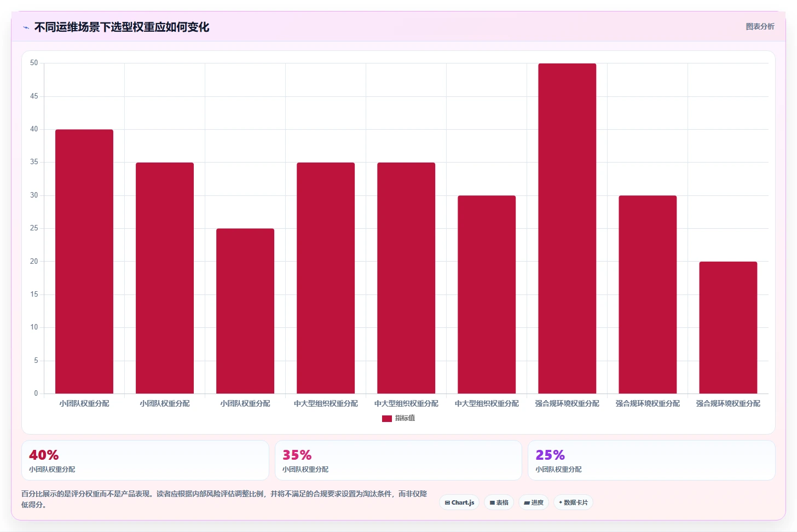Image resolution: width=797 pixels, height=532 pixels.
Task: Open the 25% stat card
Action: (651, 460)
